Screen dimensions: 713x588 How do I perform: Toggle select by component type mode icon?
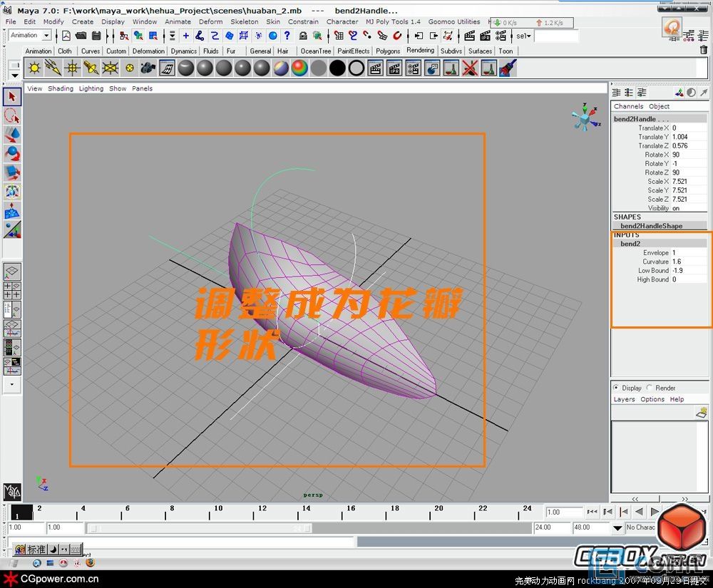coord(153,36)
